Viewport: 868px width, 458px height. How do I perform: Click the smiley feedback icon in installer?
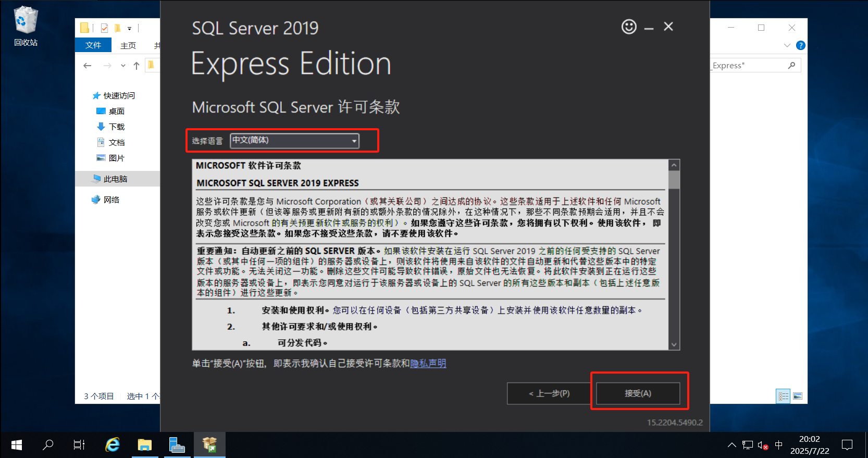[629, 27]
